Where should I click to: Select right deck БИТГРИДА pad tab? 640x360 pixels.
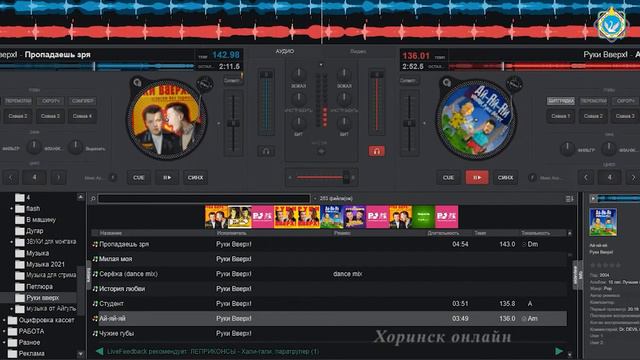click(x=561, y=101)
